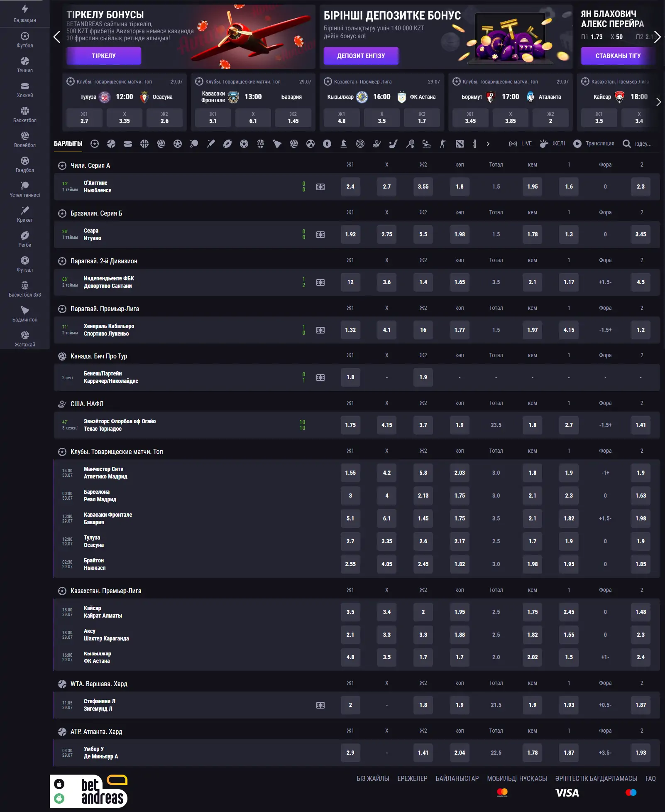Open the FAQ footer link

point(650,778)
